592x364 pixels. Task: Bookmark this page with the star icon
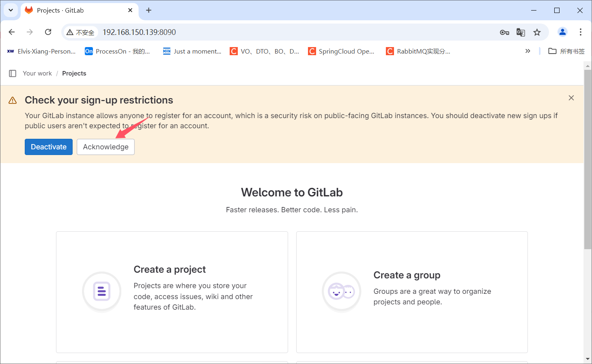click(537, 32)
